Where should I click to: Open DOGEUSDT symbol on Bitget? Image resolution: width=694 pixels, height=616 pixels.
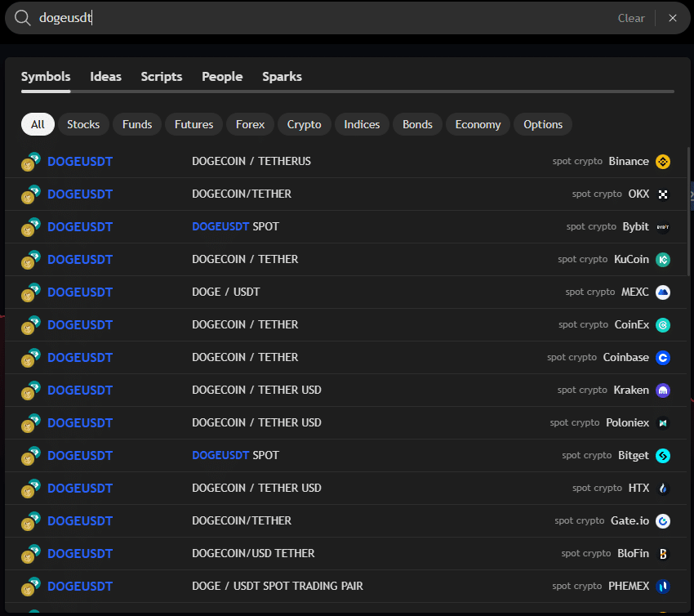tap(80, 456)
